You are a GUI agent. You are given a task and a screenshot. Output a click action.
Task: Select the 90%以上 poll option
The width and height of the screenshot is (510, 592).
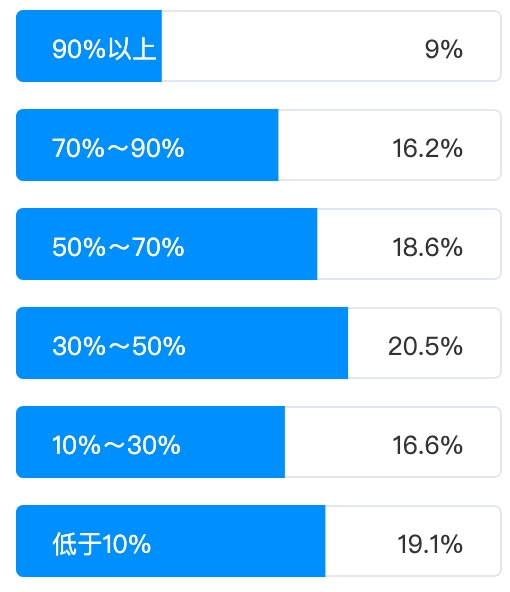(259, 46)
